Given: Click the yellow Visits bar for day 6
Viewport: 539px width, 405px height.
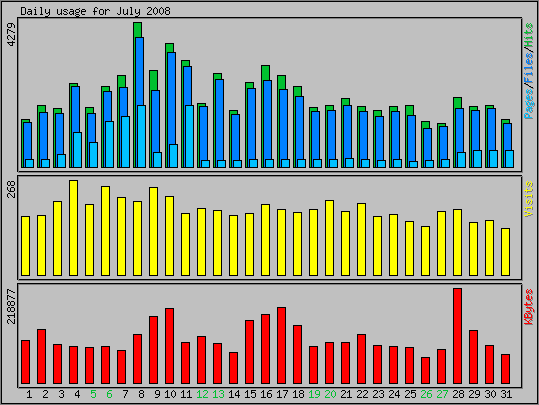Looking at the screenshot, I should coord(106,231).
